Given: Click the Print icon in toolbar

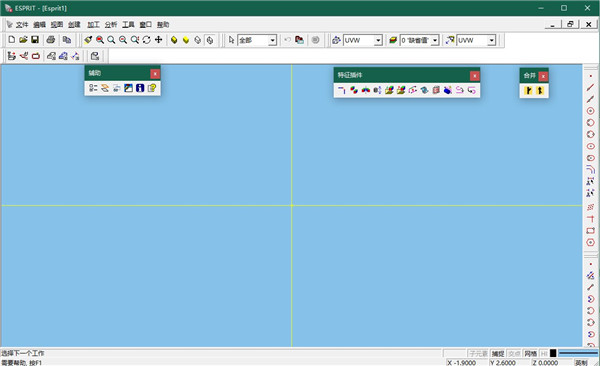Looking at the screenshot, I should pyautogui.click(x=51, y=40).
